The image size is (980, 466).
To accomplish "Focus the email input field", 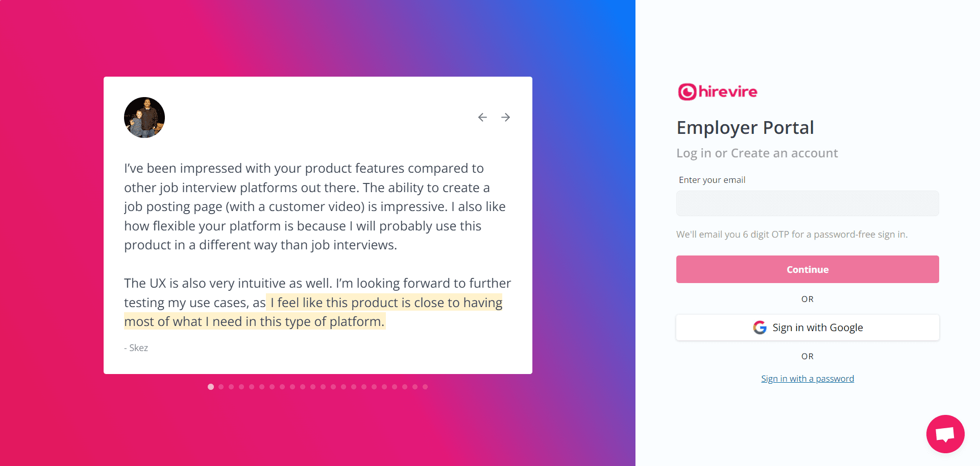I will [807, 203].
